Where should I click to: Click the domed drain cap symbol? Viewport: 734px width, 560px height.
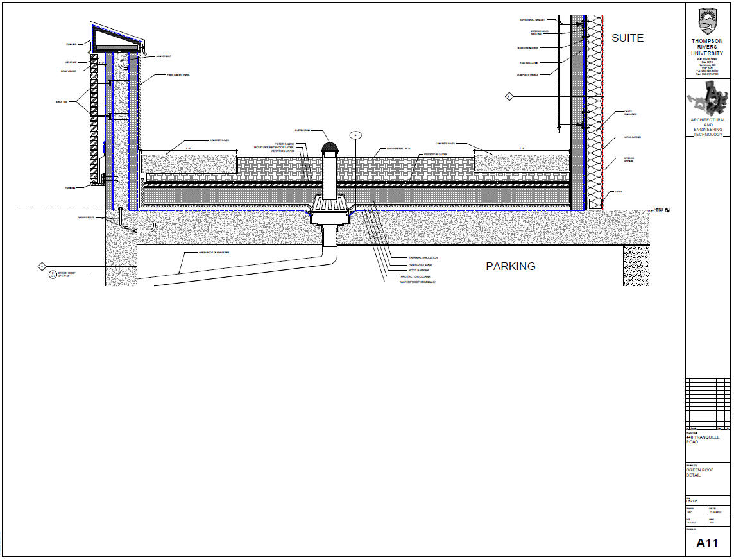click(329, 148)
